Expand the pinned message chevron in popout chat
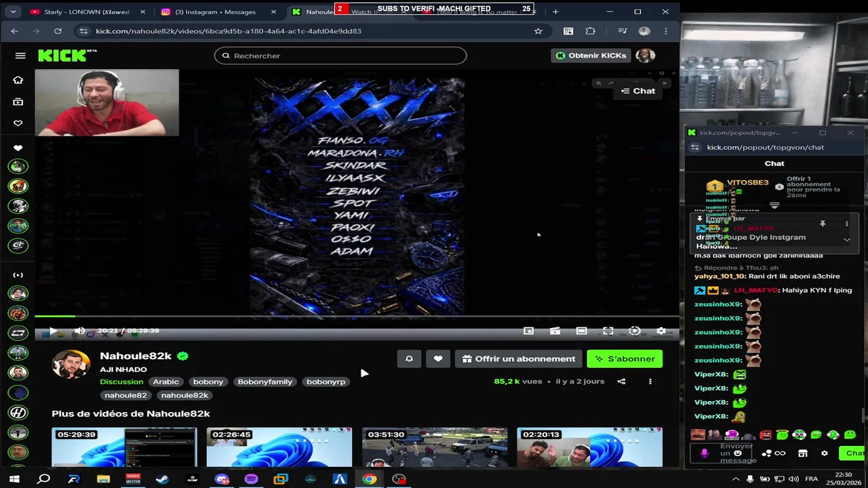This screenshot has width=868, height=488. click(846, 239)
